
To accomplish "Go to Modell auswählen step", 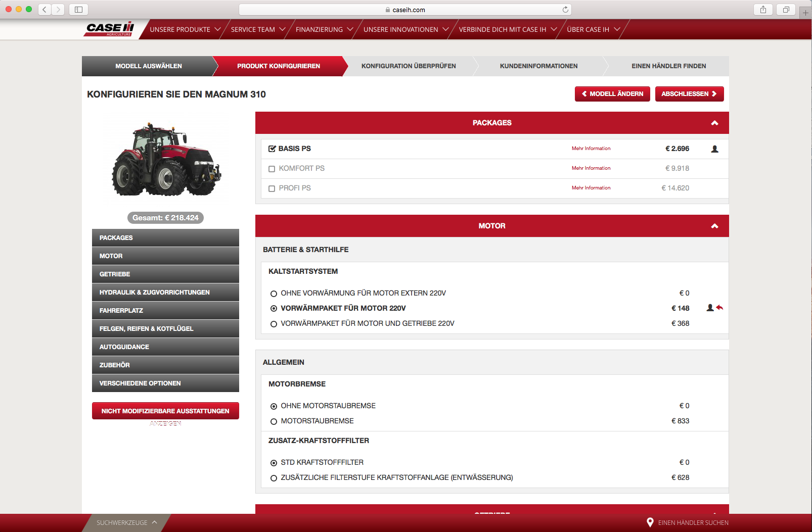I will [x=149, y=66].
